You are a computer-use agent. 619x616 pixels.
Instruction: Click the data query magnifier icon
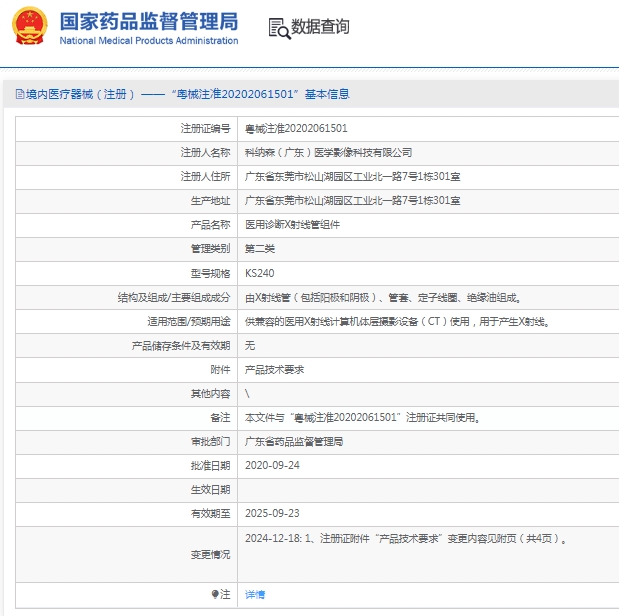click(279, 28)
